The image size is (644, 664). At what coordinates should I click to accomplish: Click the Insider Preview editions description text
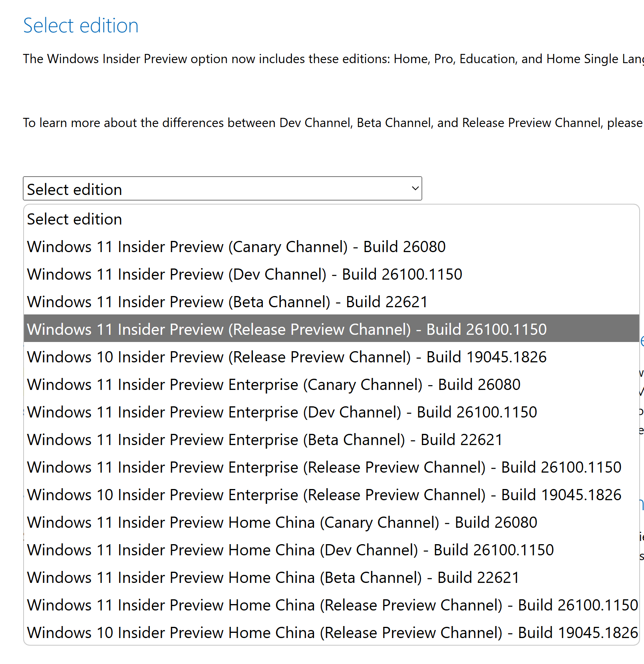(333, 59)
